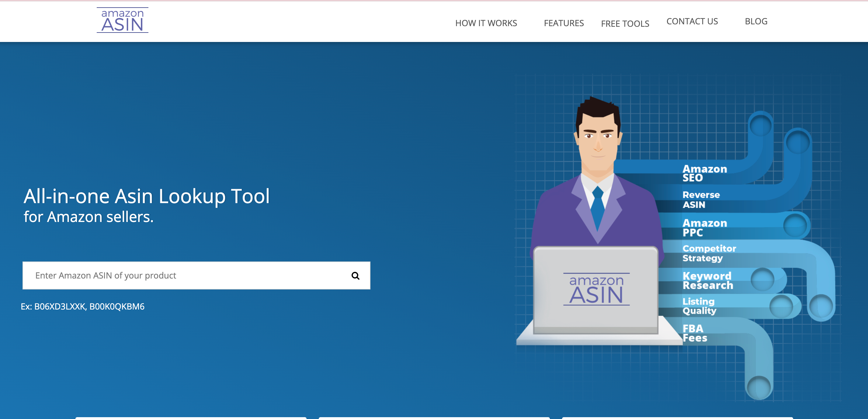The image size is (868, 419).
Task: Open the How It Works menu item
Action: tap(486, 23)
